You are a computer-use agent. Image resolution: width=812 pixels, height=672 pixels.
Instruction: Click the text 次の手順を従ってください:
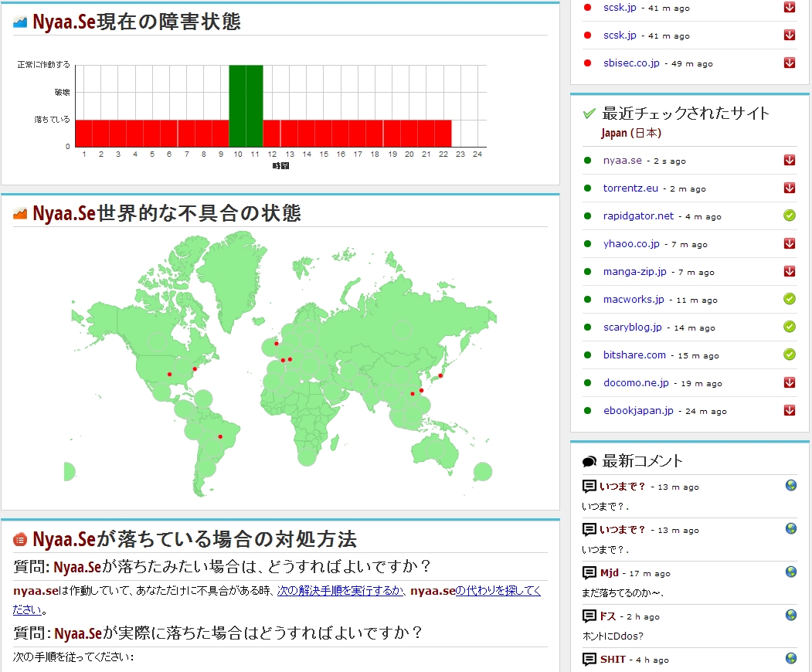[73, 657]
